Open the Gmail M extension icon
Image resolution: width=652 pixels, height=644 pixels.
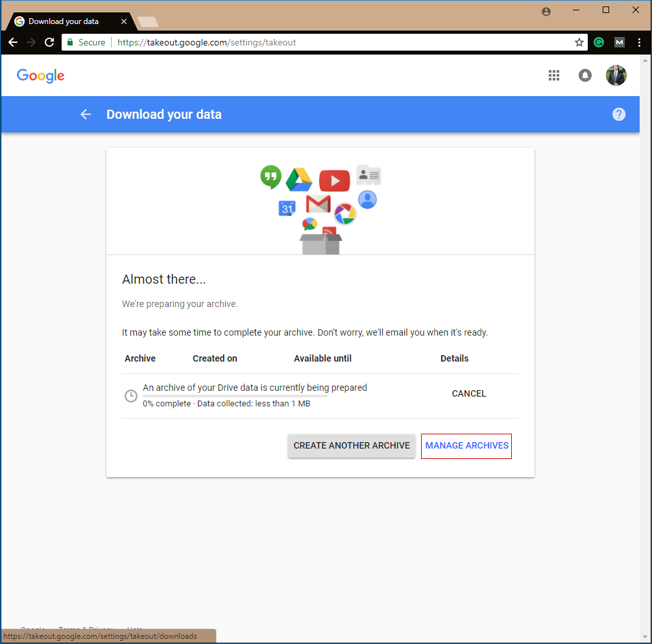pyautogui.click(x=619, y=42)
